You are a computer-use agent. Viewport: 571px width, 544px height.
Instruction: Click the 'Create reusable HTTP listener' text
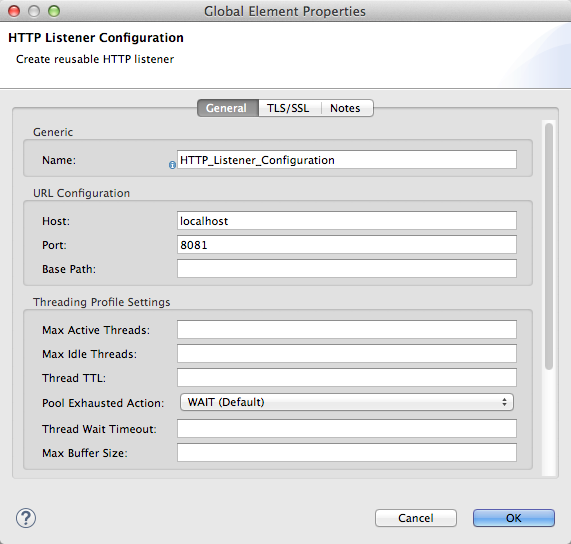tap(95, 59)
